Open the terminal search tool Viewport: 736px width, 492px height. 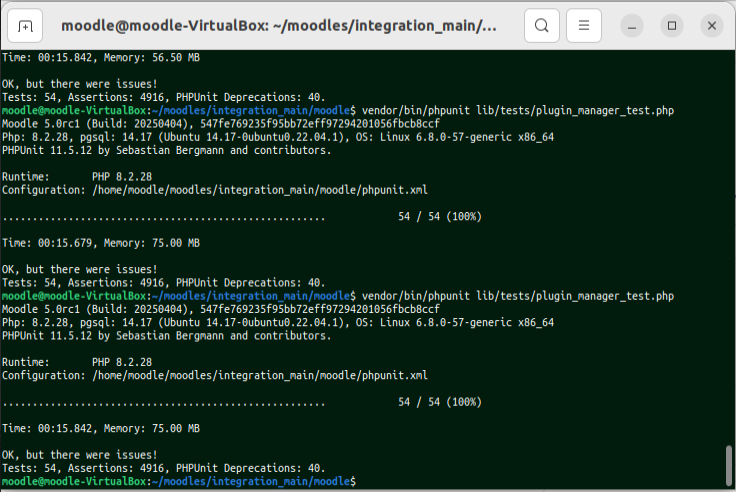click(542, 26)
